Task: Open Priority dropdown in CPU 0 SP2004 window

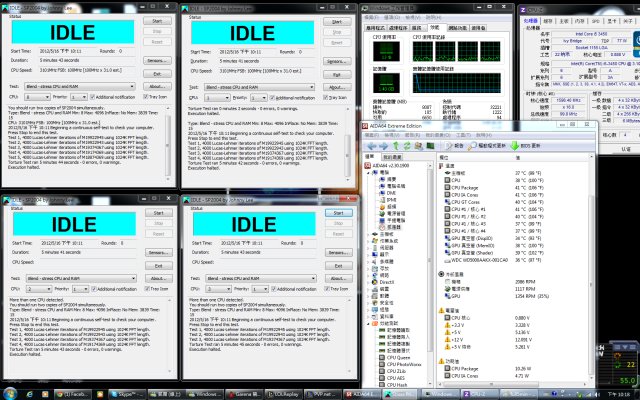Action: click(78, 97)
